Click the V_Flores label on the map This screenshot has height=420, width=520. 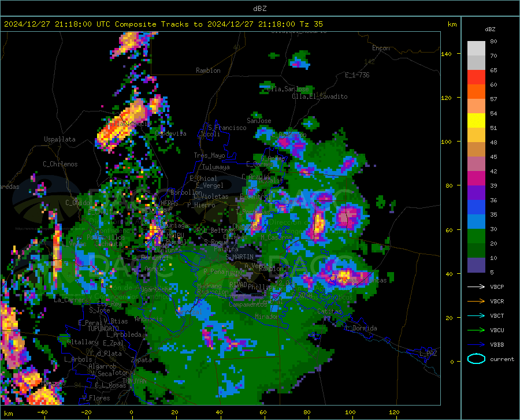pyautogui.click(x=96, y=398)
